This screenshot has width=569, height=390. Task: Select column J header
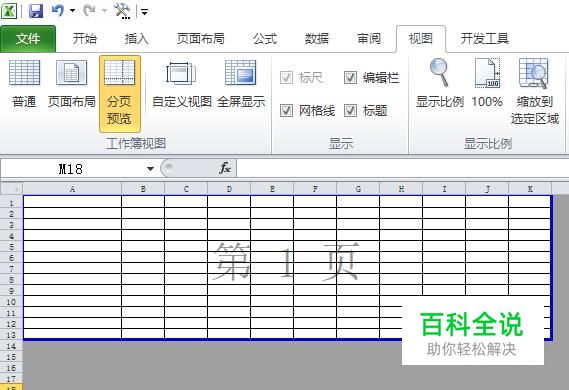click(x=487, y=189)
